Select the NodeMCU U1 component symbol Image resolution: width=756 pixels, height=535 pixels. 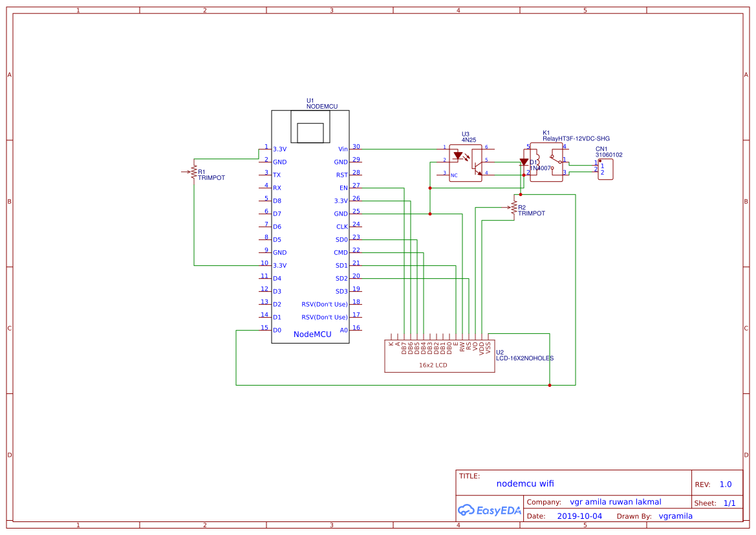[310, 226]
